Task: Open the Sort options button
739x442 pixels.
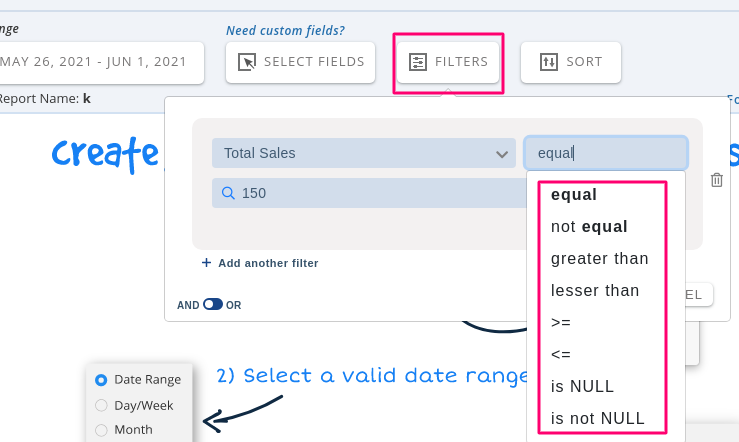Action: 570,62
